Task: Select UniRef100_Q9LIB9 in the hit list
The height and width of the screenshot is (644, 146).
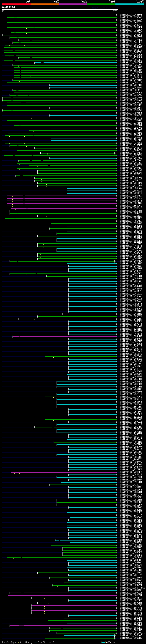Action: tap(131, 108)
